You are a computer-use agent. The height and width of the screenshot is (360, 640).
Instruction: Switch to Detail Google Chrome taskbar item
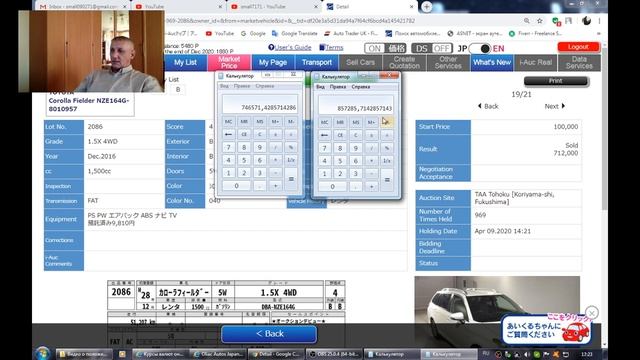pyautogui.click(x=276, y=354)
